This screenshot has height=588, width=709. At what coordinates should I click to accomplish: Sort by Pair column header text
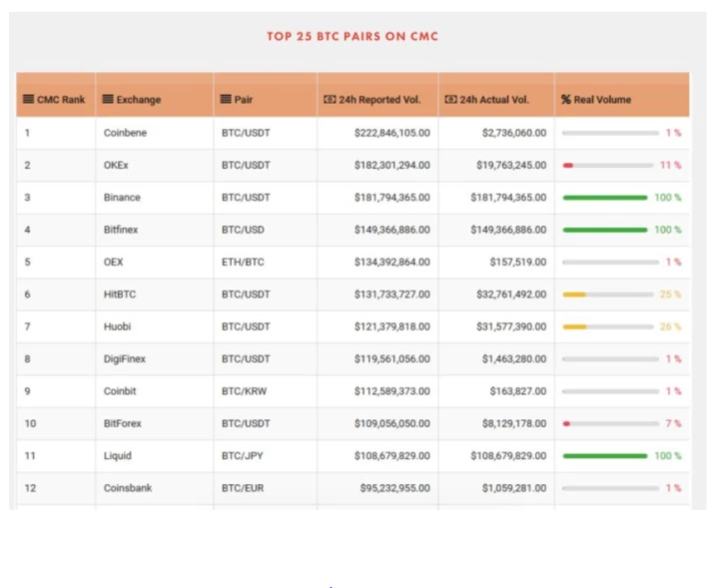click(244, 100)
